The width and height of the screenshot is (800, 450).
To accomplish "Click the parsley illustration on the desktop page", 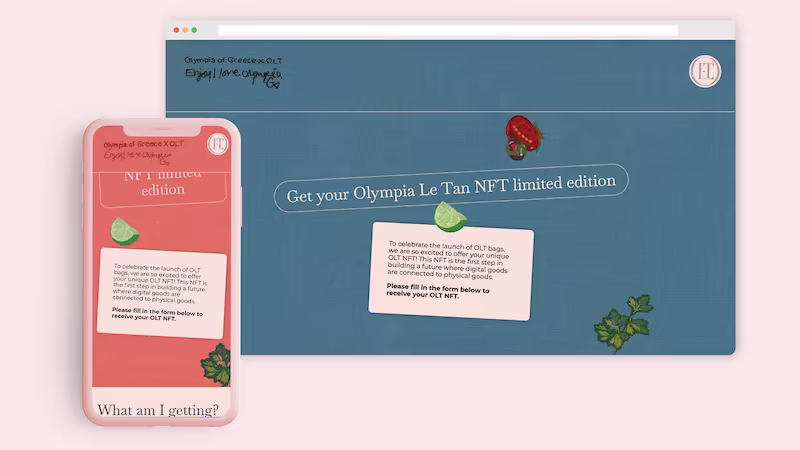I will [623, 323].
